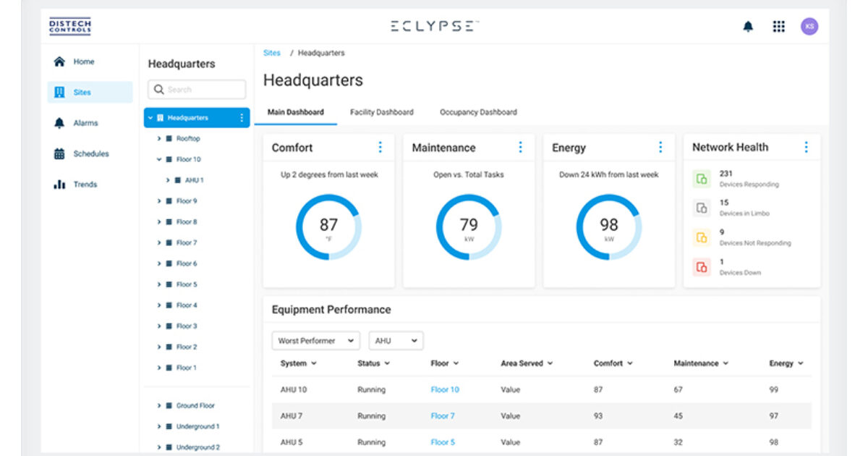
Task: Open the Comfort card options menu
Action: [381, 147]
